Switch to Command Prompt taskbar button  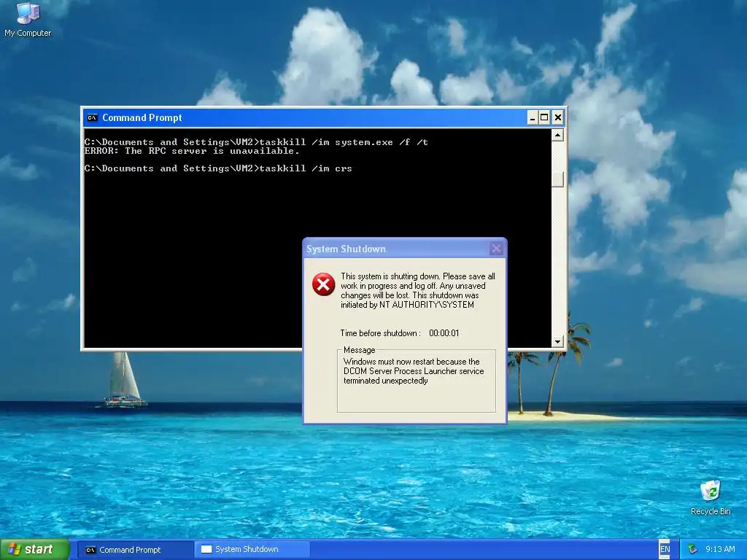click(x=134, y=550)
